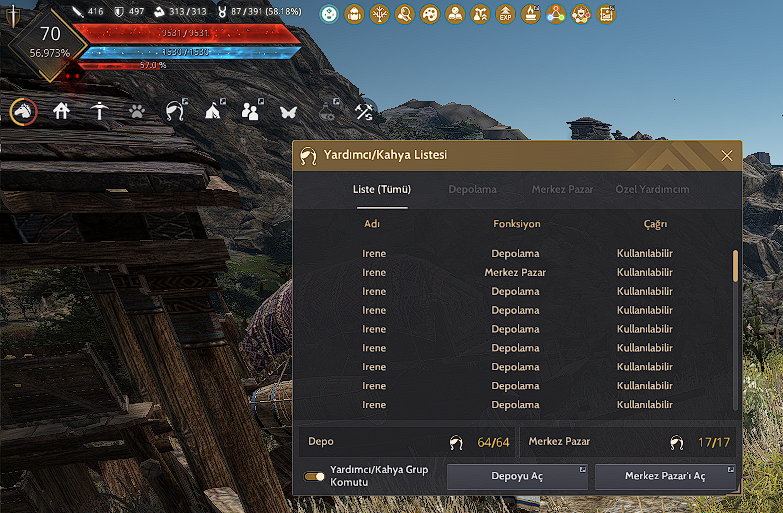Click the shield with gems buff icon
The width and height of the screenshot is (783, 513).
[x=581, y=14]
